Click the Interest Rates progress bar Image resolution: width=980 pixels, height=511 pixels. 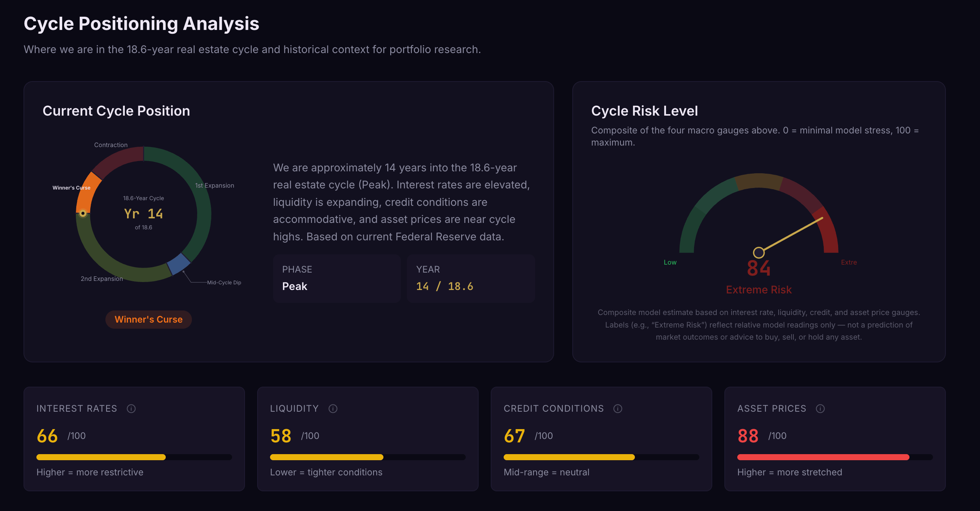pyautogui.click(x=134, y=457)
